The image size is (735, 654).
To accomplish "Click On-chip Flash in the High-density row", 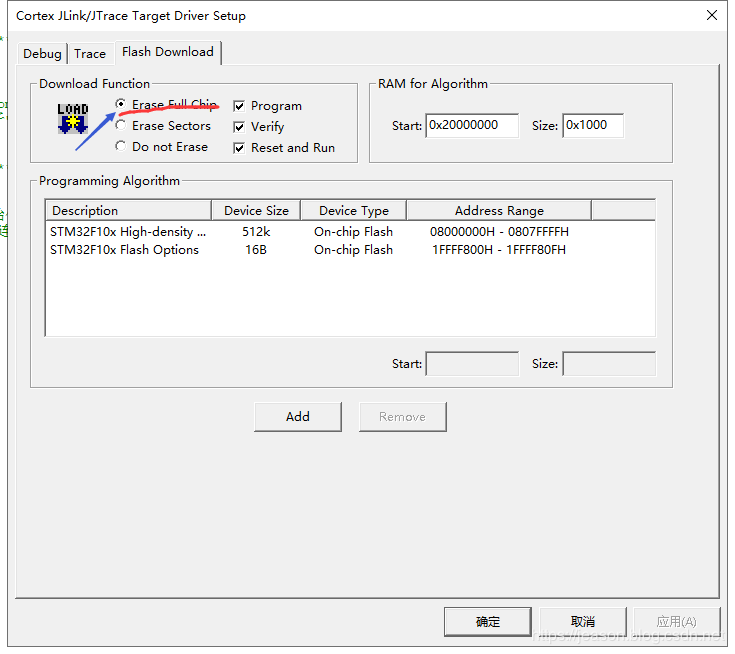I will (x=353, y=232).
